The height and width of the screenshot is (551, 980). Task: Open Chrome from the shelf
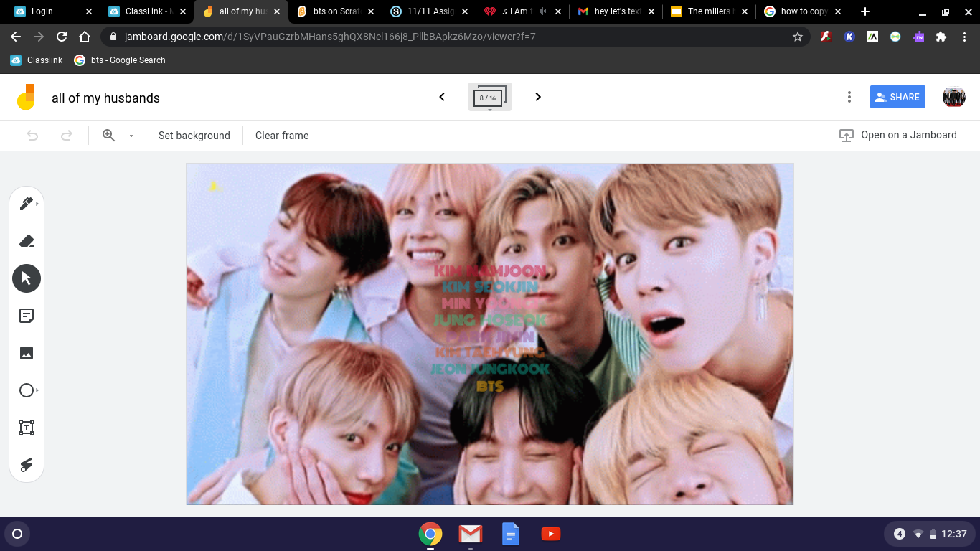[x=430, y=534]
